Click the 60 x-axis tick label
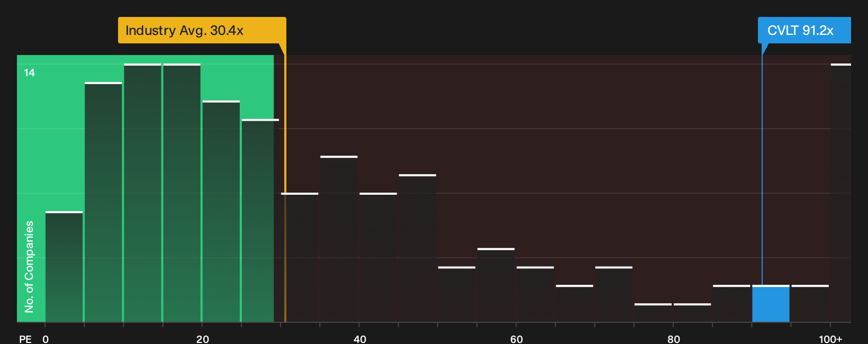The width and height of the screenshot is (868, 344). [x=516, y=339]
